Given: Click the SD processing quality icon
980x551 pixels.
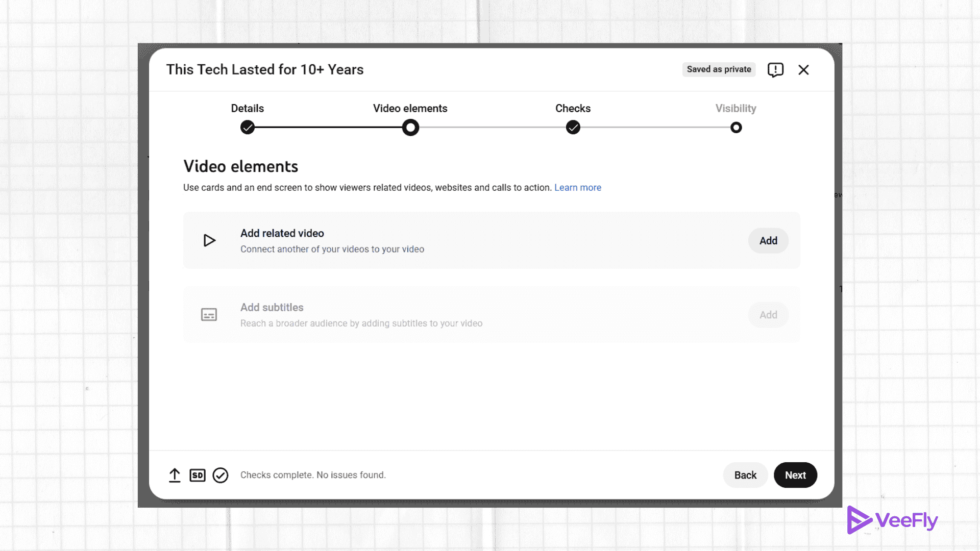Looking at the screenshot, I should (x=198, y=475).
